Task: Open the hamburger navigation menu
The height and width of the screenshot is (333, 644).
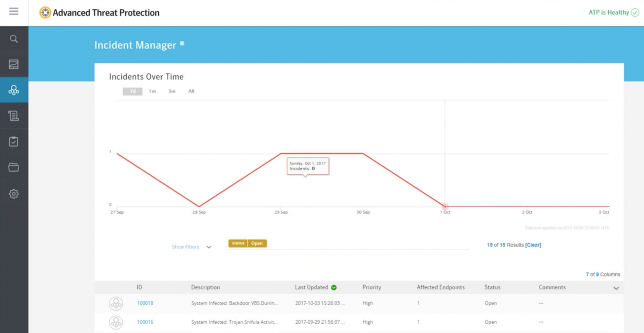Action: click(14, 12)
